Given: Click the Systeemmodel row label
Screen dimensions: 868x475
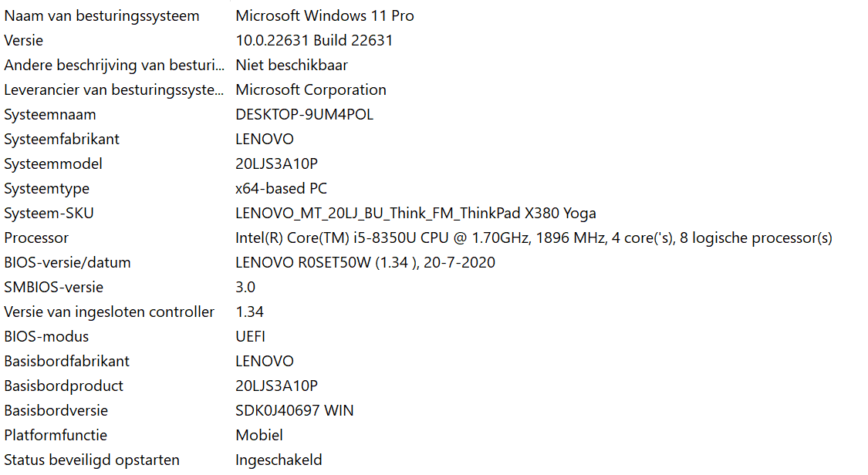Looking at the screenshot, I should click(53, 164).
